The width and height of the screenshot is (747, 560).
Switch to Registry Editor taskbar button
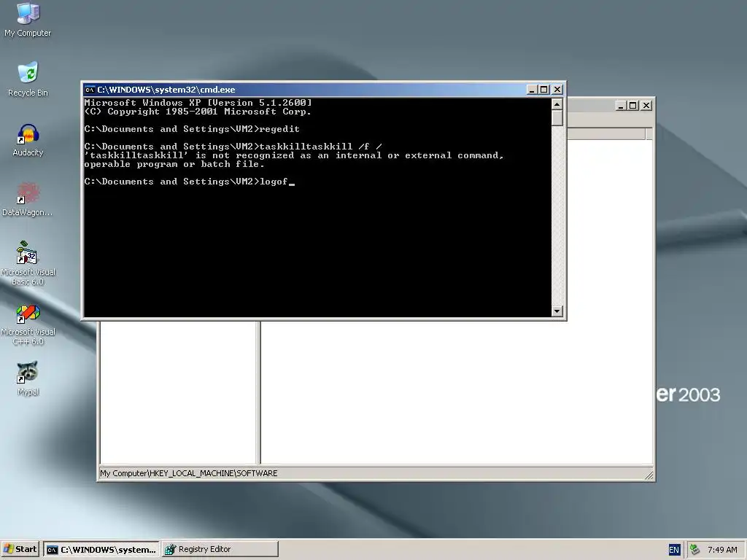(220, 549)
